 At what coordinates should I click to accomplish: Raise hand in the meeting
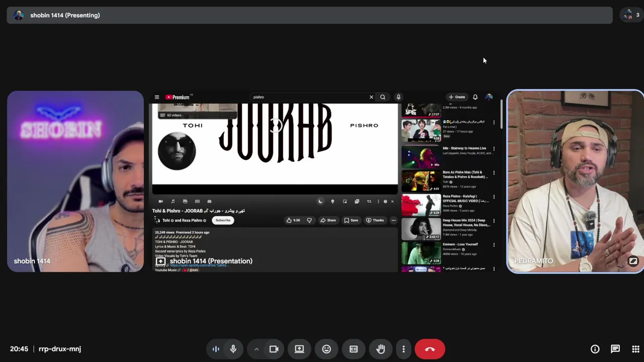[x=381, y=349]
